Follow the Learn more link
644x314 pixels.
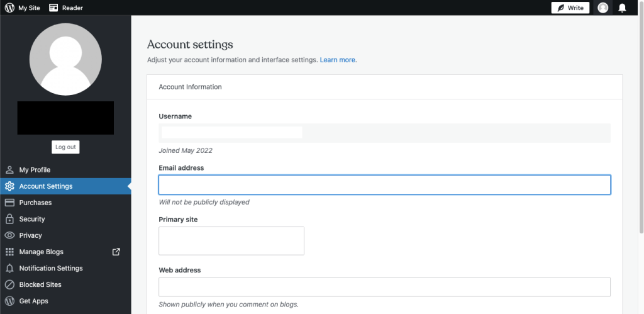[x=338, y=60]
